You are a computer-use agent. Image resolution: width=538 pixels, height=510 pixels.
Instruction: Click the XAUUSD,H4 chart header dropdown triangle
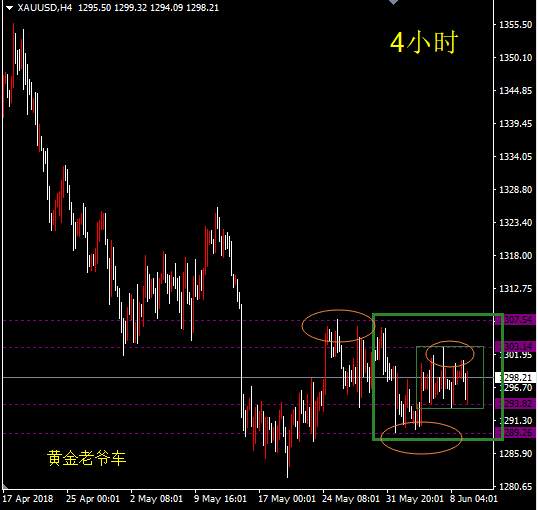[9, 8]
